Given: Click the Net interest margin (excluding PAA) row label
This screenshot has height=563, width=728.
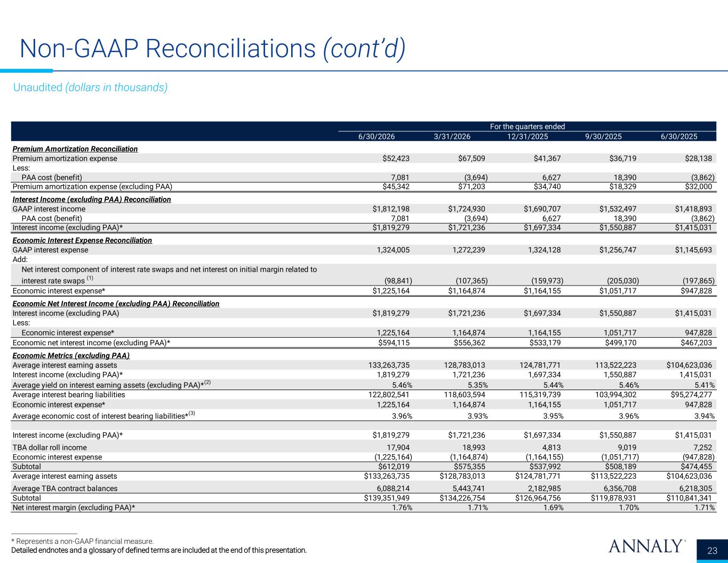Looking at the screenshot, I should (74, 508).
